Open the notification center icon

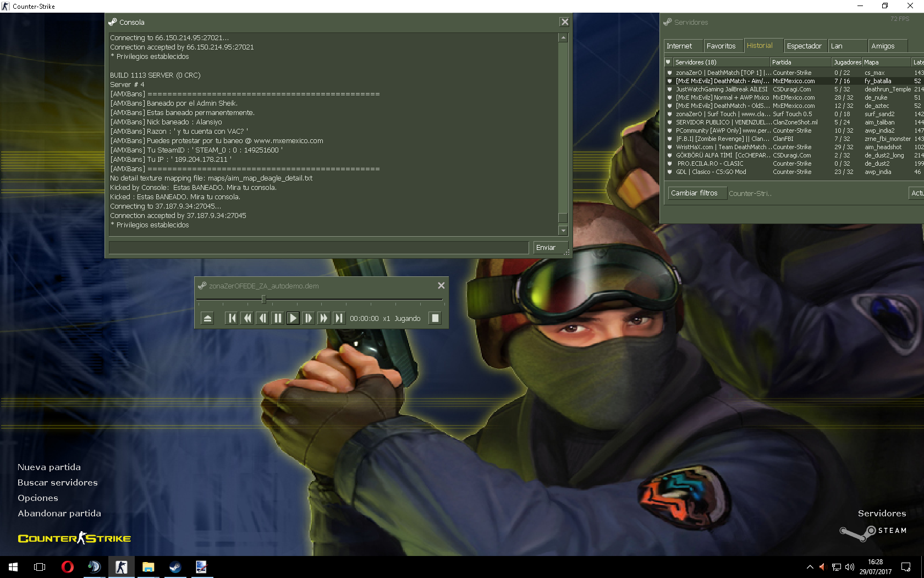(906, 567)
